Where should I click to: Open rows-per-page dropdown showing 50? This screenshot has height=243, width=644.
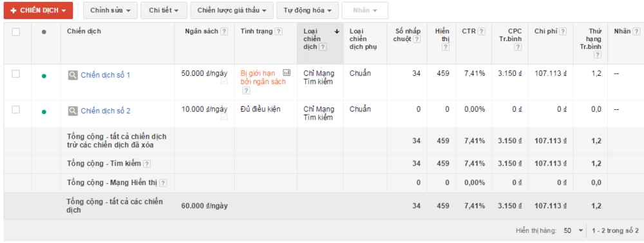coord(573,231)
